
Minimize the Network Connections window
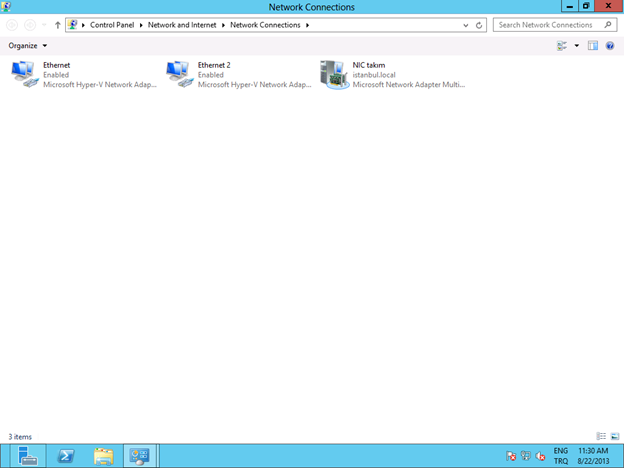click(x=569, y=6)
